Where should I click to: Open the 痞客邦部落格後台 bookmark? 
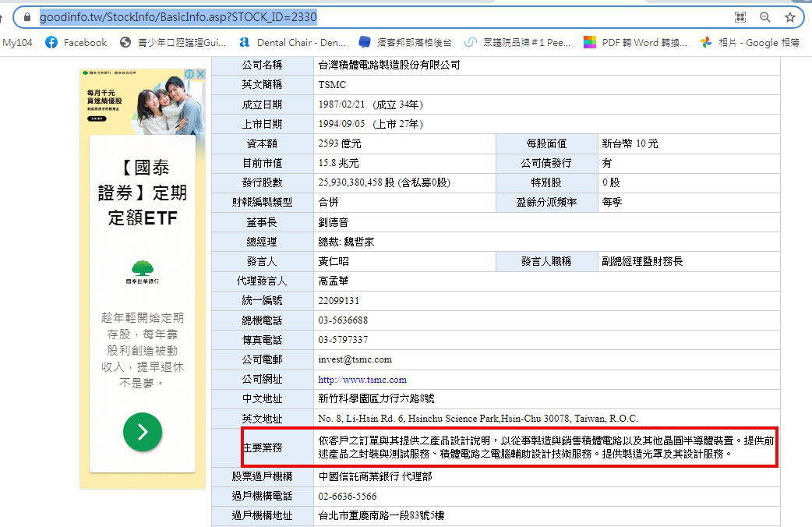pyautogui.click(x=405, y=43)
